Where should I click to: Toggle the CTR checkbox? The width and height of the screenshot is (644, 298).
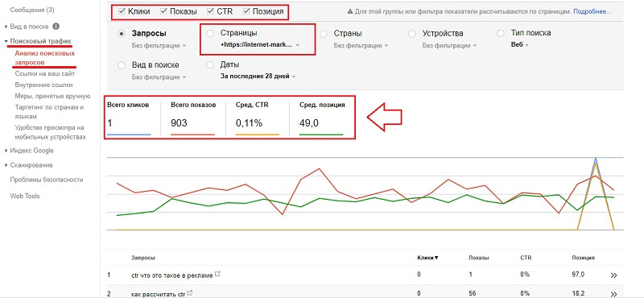[x=210, y=11]
